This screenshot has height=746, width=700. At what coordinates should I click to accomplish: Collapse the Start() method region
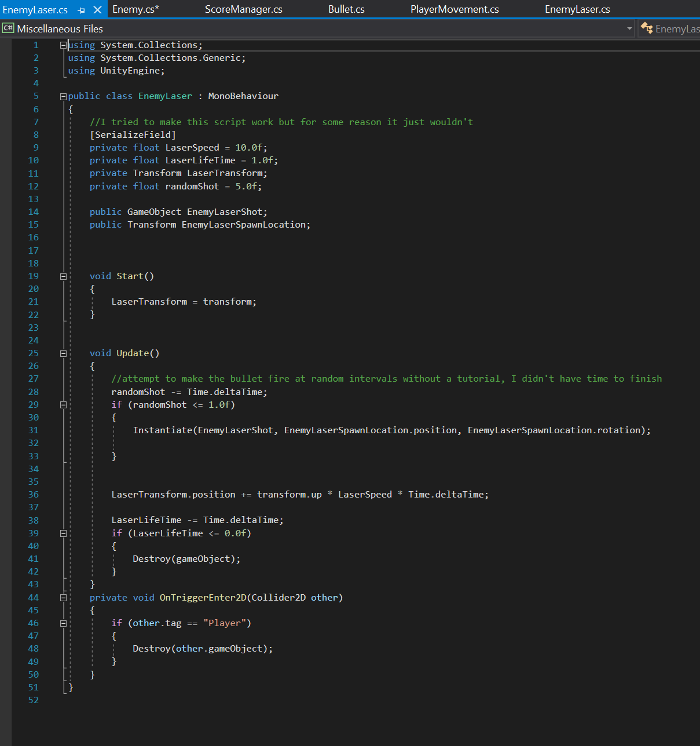[63, 276]
